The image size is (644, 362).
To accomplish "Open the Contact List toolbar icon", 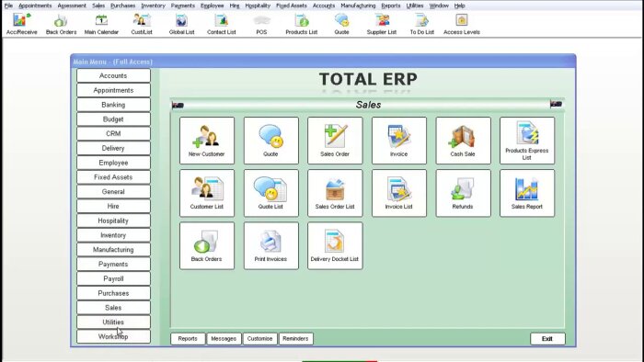I will click(x=221, y=24).
